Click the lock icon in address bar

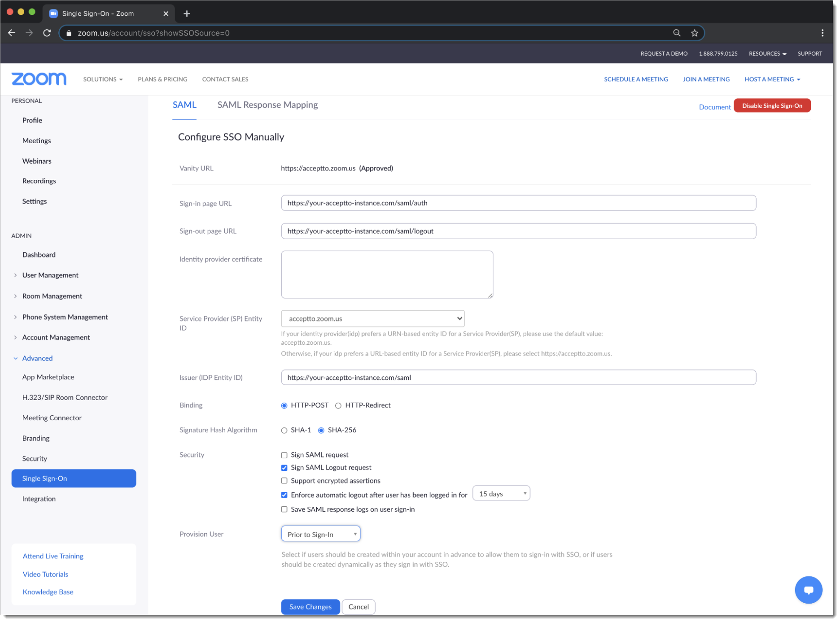(69, 33)
